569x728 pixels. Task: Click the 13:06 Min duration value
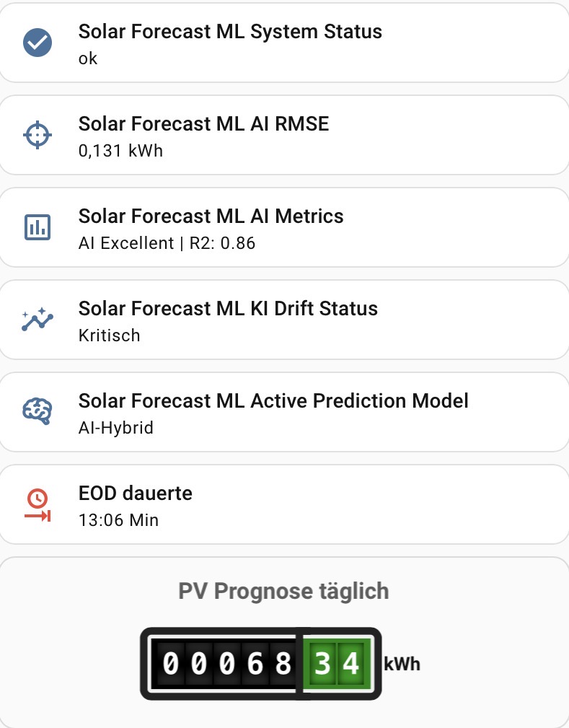118,520
